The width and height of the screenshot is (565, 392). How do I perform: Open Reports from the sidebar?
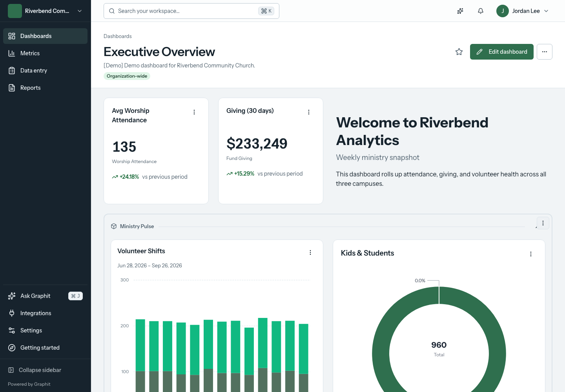pos(45,88)
